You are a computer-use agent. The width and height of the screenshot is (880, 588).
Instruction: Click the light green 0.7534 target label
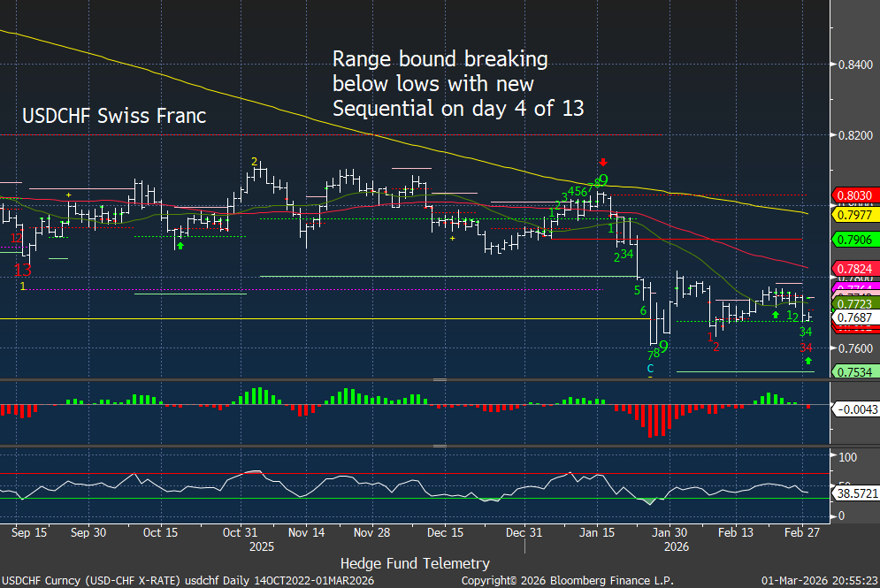tap(854, 372)
